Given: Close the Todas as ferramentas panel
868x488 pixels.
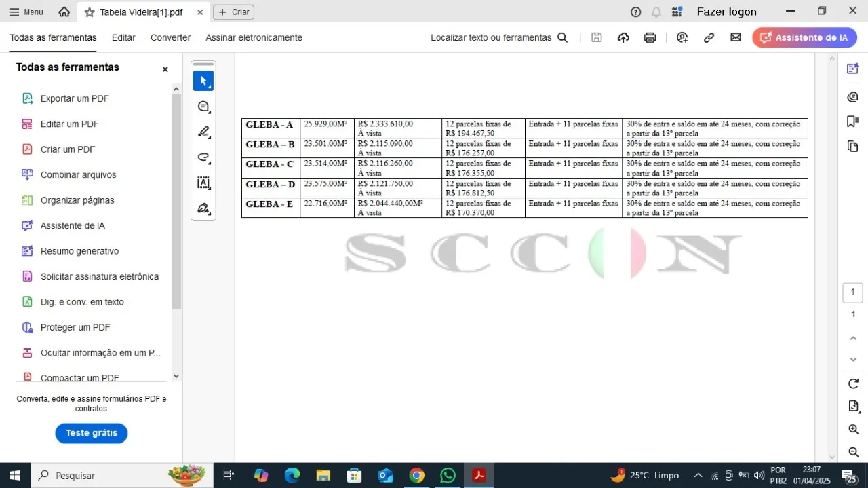Looking at the screenshot, I should click(165, 69).
